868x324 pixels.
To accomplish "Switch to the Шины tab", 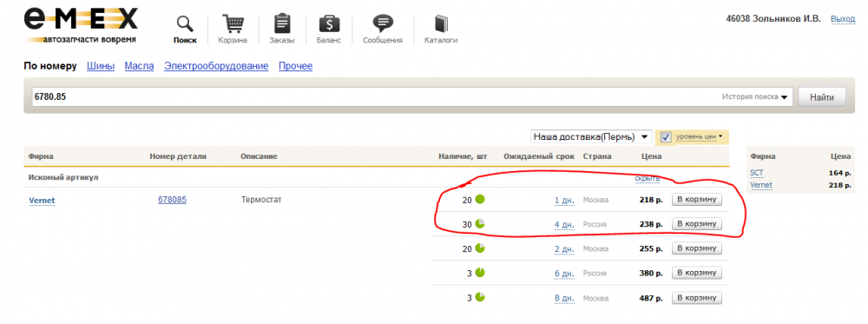I will click(x=101, y=67).
